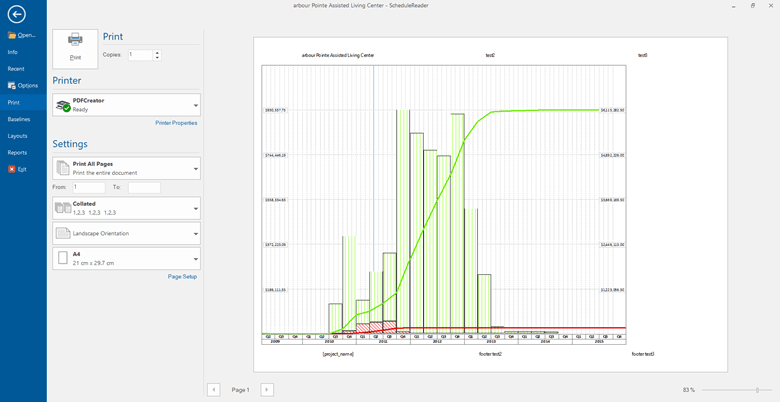Select the Print menu item

(x=23, y=102)
